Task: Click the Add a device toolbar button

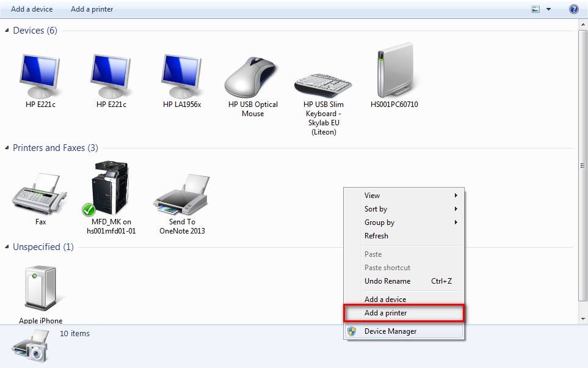Action: [31, 9]
